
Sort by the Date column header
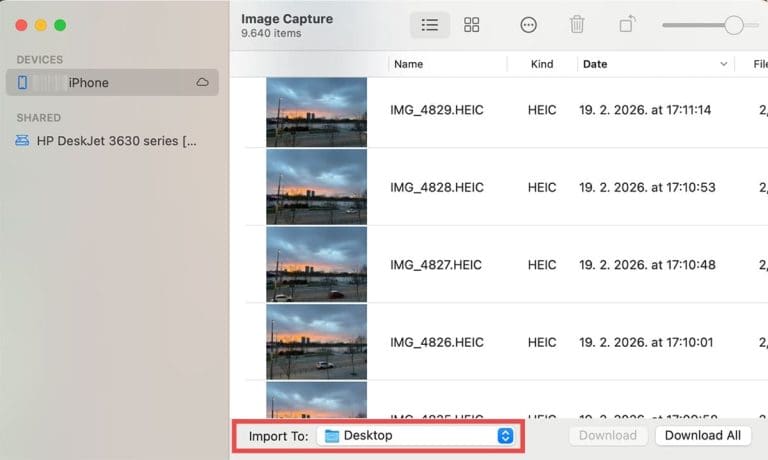595,64
